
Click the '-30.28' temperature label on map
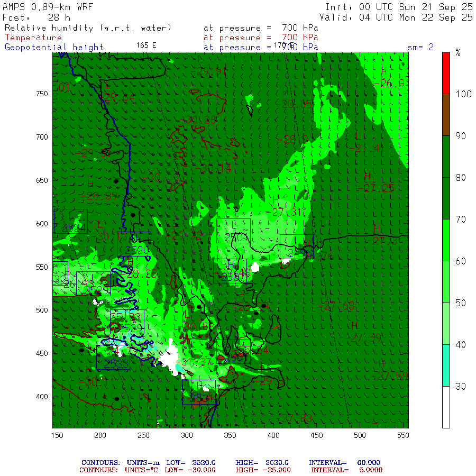point(198,120)
